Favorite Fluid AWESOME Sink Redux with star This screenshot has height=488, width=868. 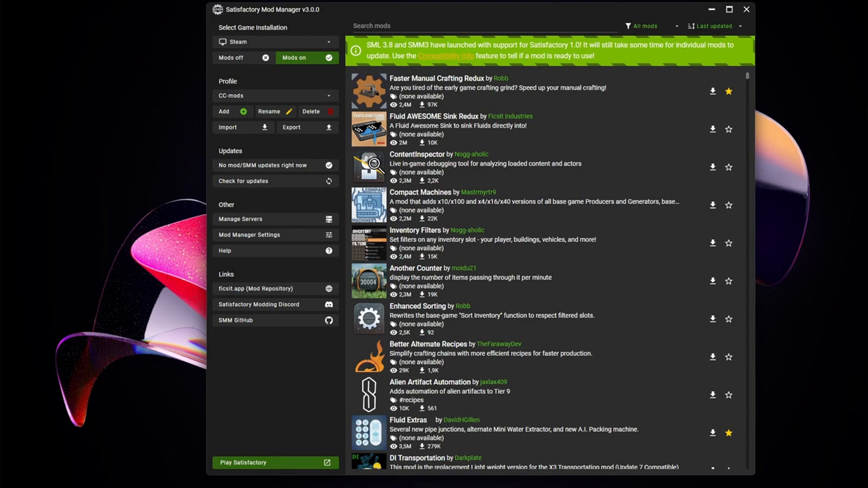(729, 129)
